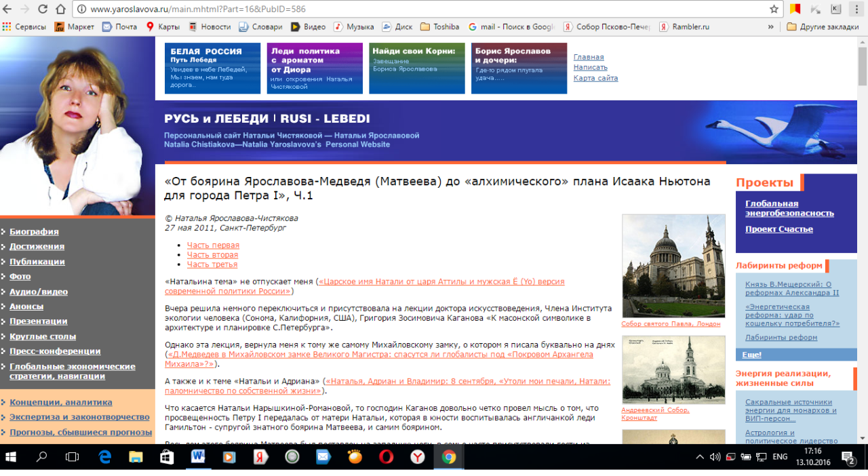Click the K extension icon in toolbar
The height and width of the screenshot is (476, 868).
pos(835,9)
